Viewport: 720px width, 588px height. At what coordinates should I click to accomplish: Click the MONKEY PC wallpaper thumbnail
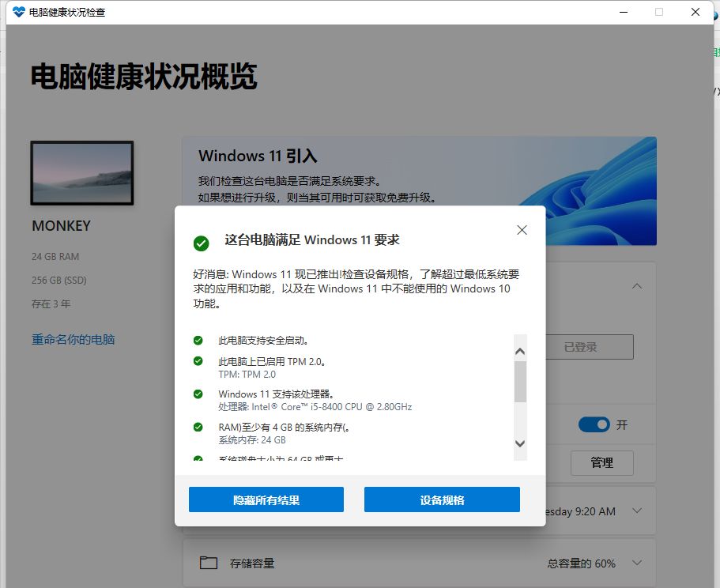tap(82, 173)
